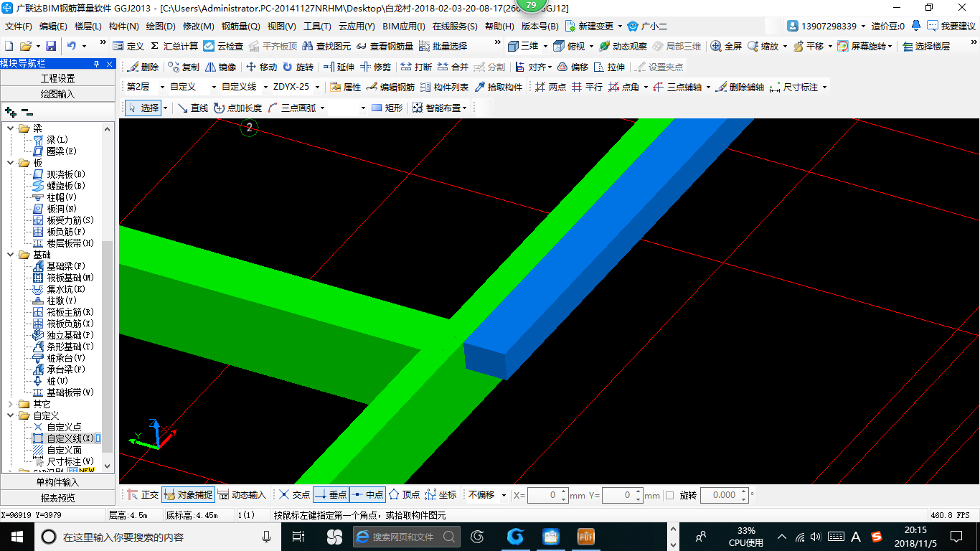980x551 pixels.
Task: Toggle 顶点 vertex snap
Action: point(405,495)
